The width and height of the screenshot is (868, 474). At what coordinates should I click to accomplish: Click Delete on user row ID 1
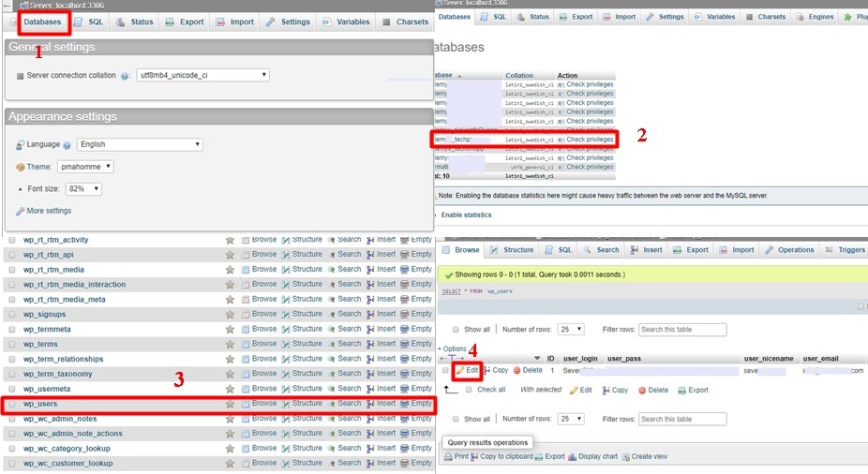tap(528, 371)
